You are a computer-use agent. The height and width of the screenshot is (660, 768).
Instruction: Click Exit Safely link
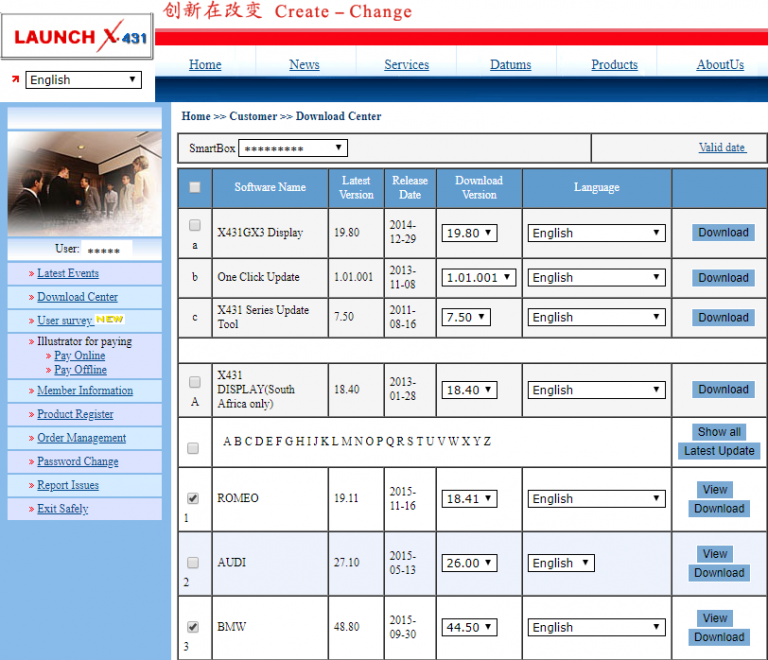coord(63,509)
